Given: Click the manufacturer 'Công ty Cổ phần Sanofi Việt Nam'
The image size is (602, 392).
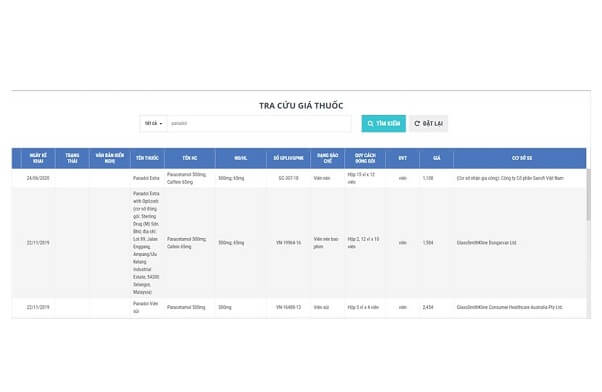Looking at the screenshot, I should 532,179.
